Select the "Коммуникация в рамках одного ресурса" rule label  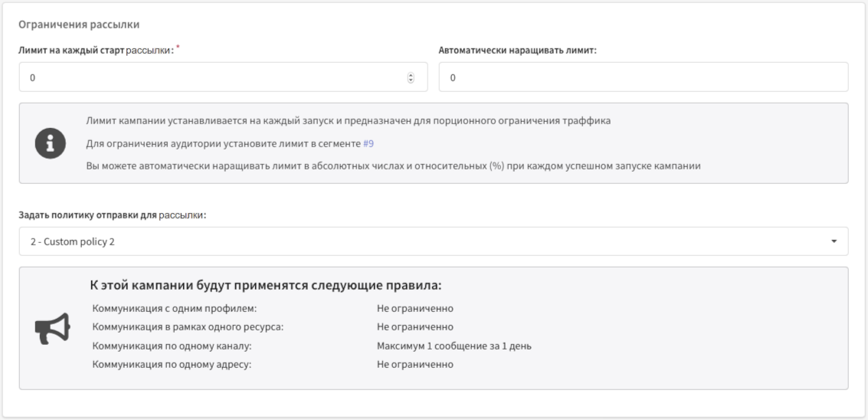[x=188, y=327]
